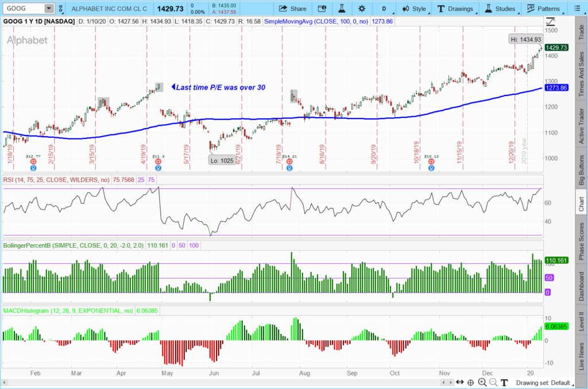
Task: Click the scroll left arrow beside pan icon
Action: (x=444, y=383)
